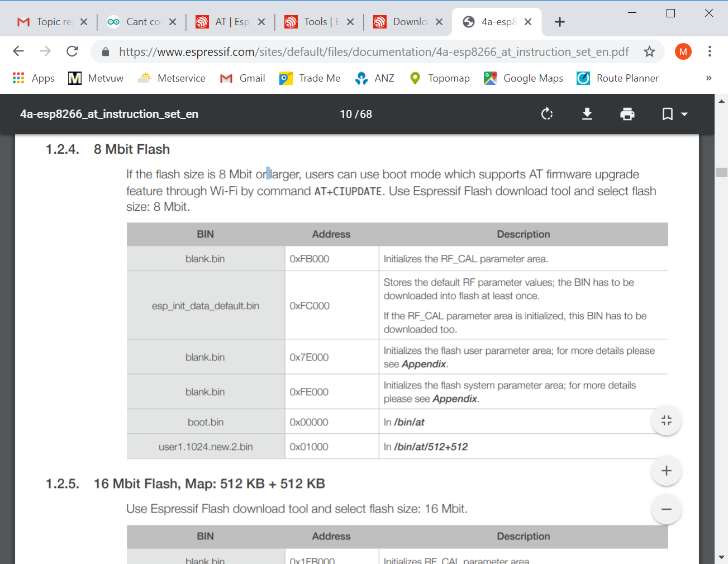Bookmark this page with the star
This screenshot has height=564, width=728.
[649, 52]
